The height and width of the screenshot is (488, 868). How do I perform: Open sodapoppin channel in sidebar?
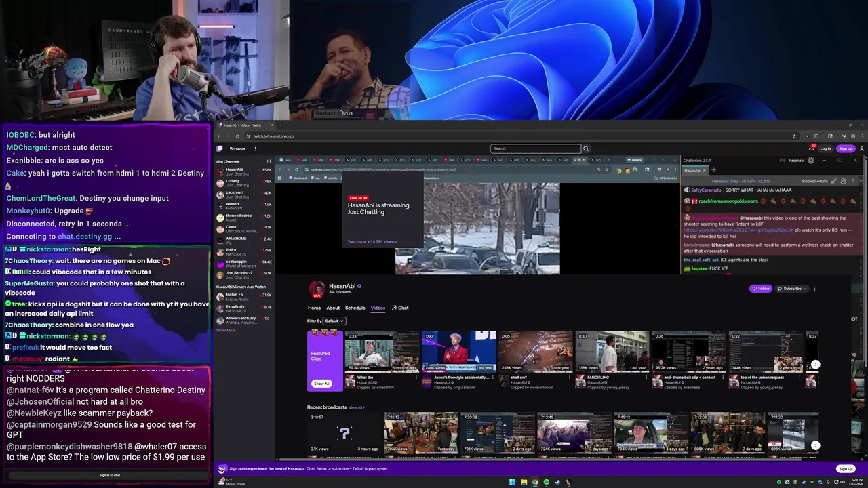(244, 263)
